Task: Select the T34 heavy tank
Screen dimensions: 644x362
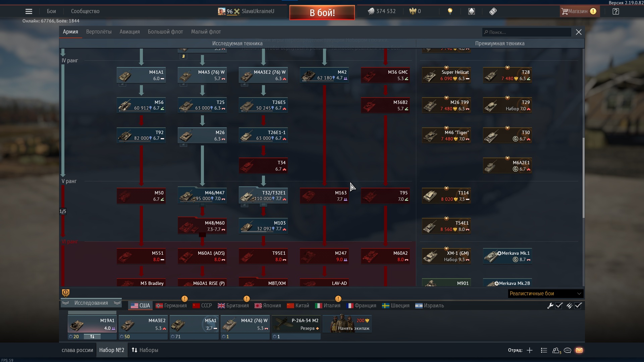Action: point(263,166)
